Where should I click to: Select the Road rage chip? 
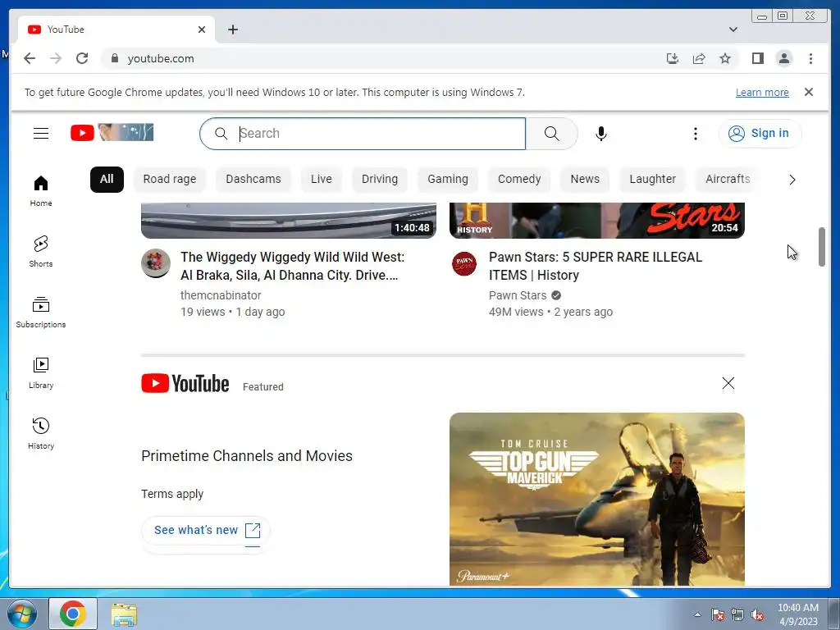[x=169, y=179]
